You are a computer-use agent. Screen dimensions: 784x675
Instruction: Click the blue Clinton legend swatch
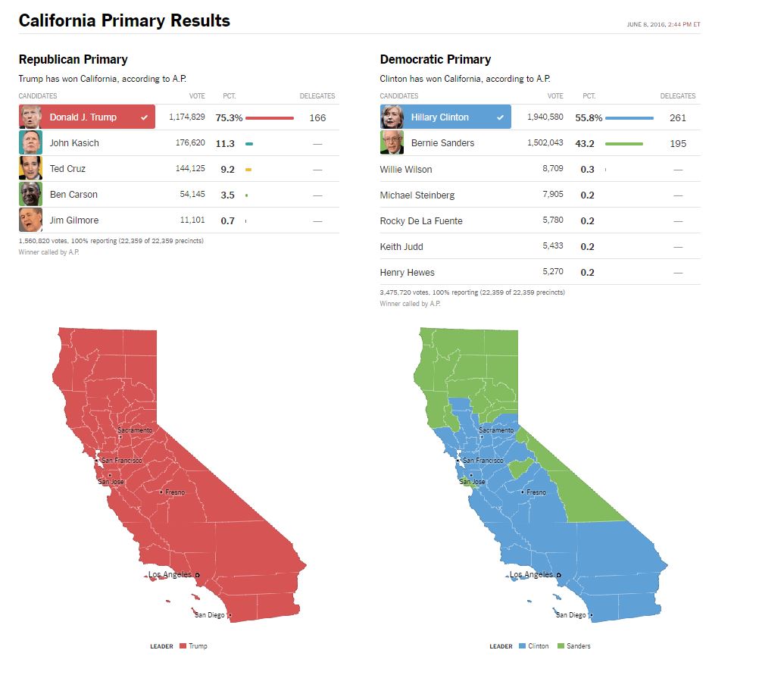click(x=522, y=646)
